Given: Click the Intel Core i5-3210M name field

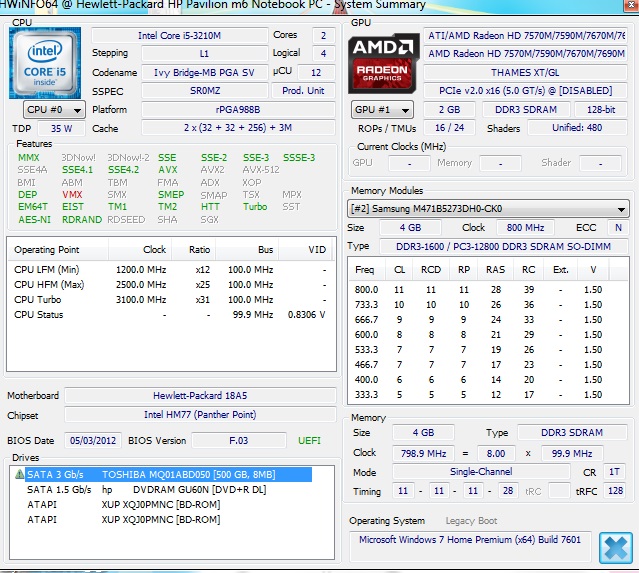Looking at the screenshot, I should (179, 36).
